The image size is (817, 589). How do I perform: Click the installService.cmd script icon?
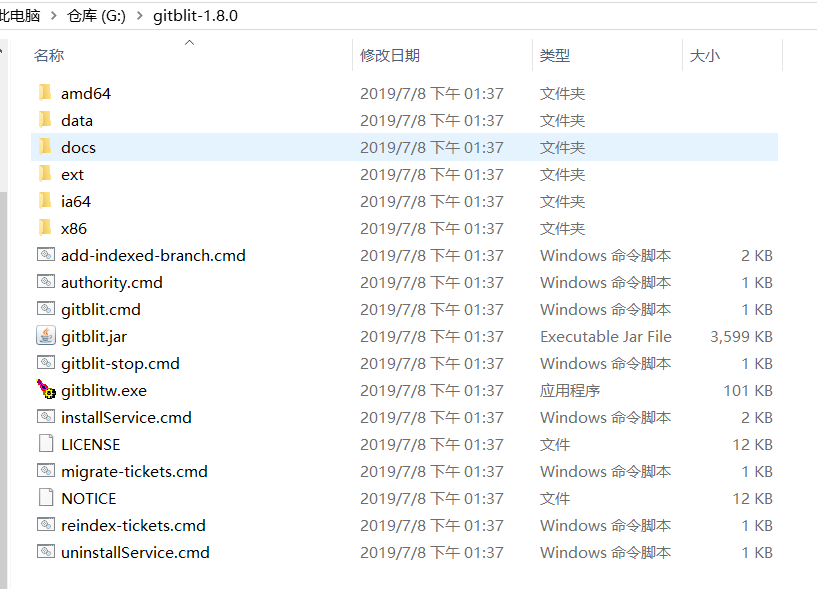46,417
